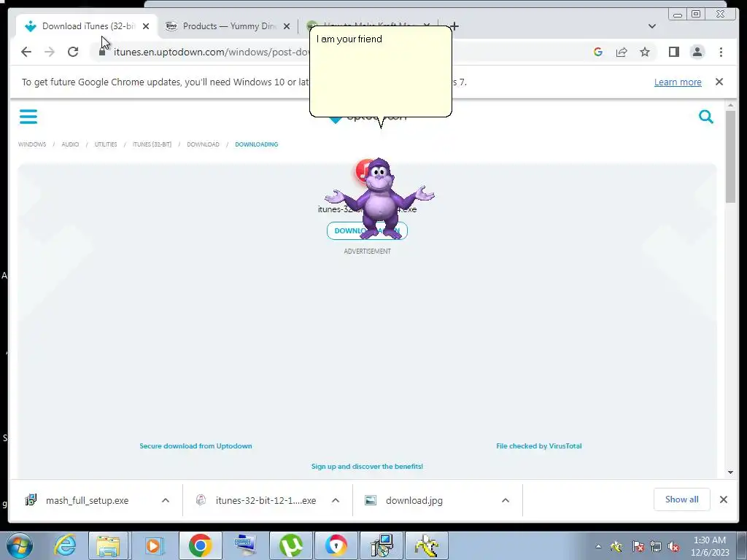Image resolution: width=747 pixels, height=560 pixels.
Task: Click the volume muted tray icon
Action: 673,547
